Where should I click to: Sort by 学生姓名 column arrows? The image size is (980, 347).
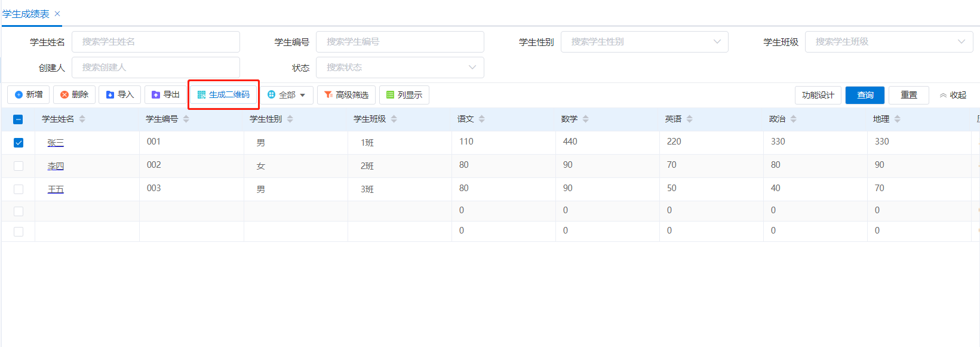(82, 119)
